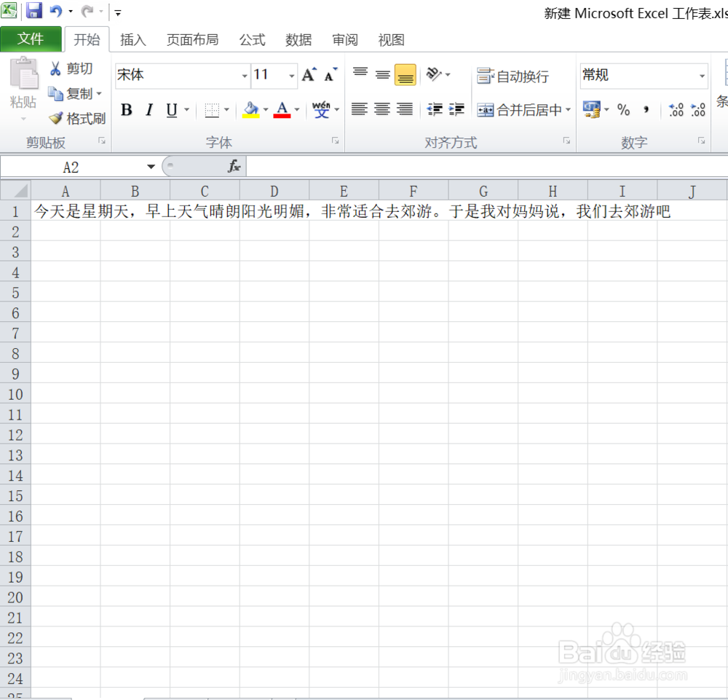Toggle bold formatting on cell A1
The height and width of the screenshot is (700, 728).
point(126,110)
